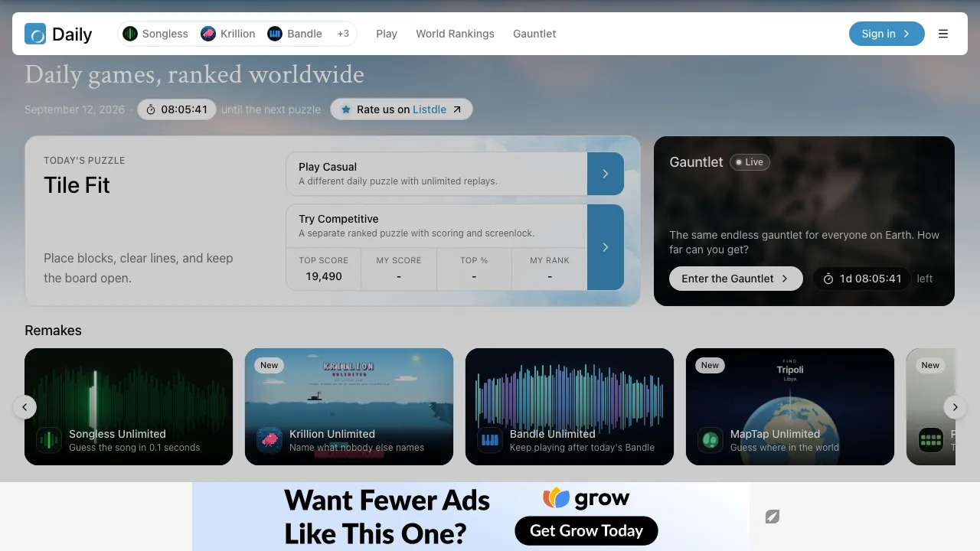The height and width of the screenshot is (551, 980).
Task: Click the 08:05:41 countdown timer pill
Action: (x=177, y=109)
